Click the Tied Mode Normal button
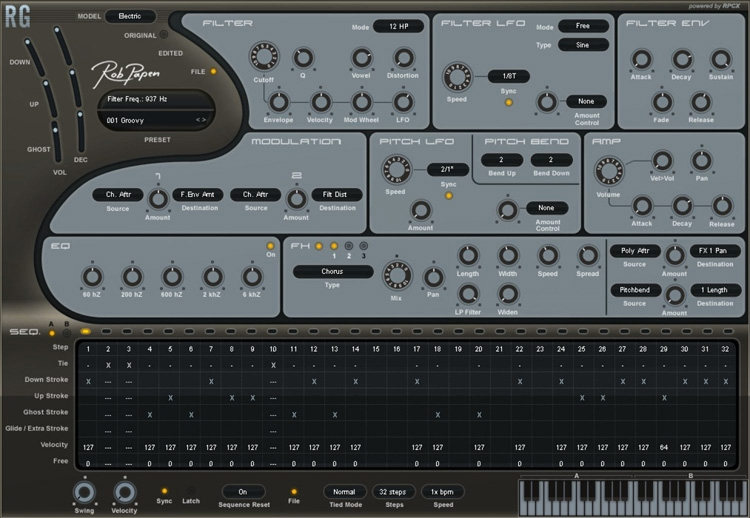The width and height of the screenshot is (750, 518). (x=345, y=492)
